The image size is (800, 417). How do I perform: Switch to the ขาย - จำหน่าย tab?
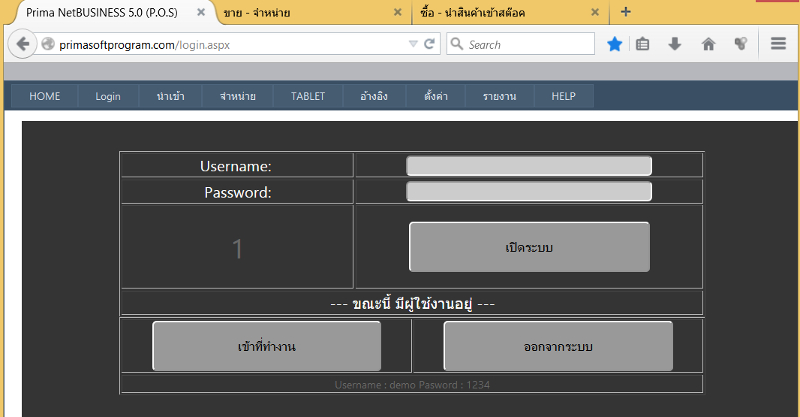(313, 13)
